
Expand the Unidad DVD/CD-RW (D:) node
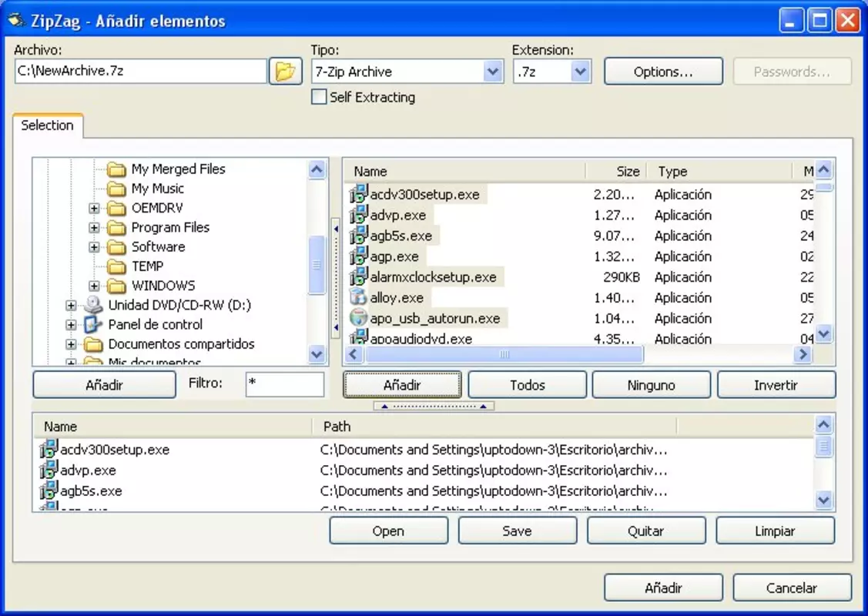coord(71,306)
